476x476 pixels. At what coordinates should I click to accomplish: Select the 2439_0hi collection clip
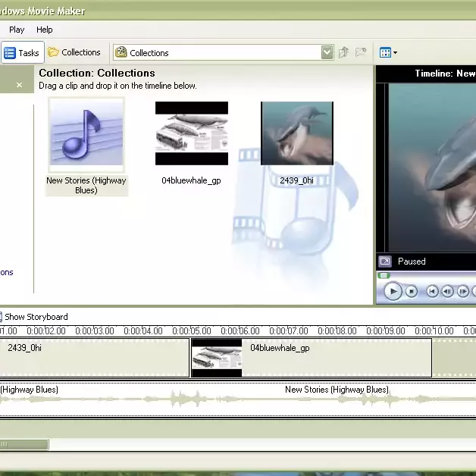296,133
